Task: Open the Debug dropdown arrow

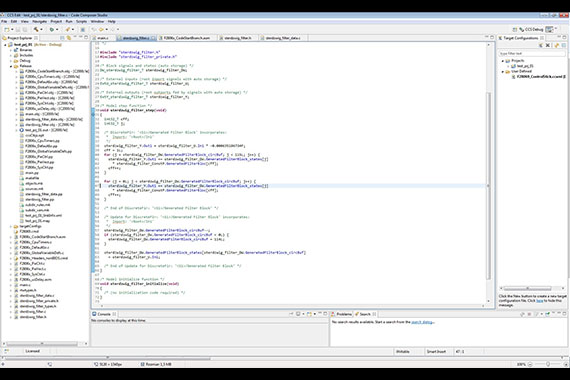Action: [57, 29]
